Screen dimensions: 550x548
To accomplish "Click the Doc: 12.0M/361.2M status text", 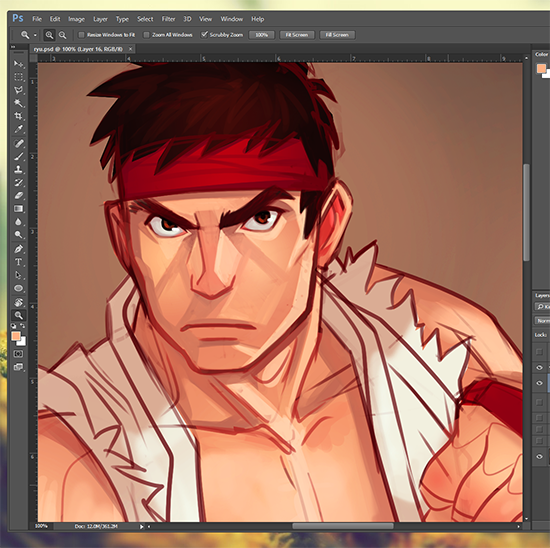I will click(x=96, y=526).
